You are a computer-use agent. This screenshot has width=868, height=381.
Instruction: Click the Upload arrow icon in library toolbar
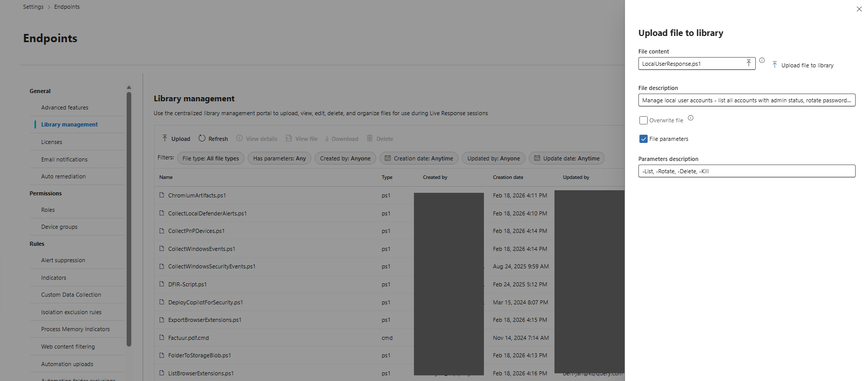point(165,138)
